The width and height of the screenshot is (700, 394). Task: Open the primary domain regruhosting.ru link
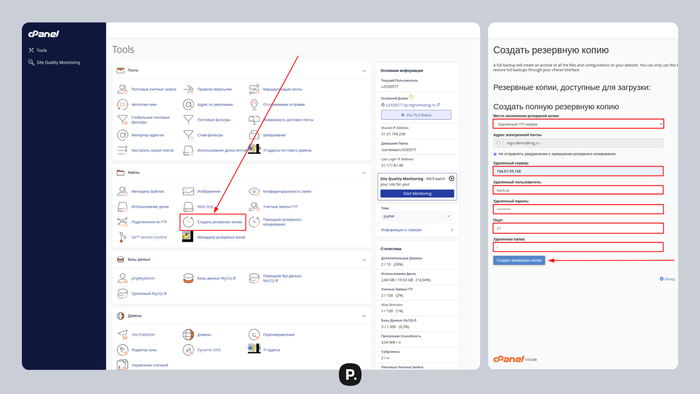click(411, 105)
